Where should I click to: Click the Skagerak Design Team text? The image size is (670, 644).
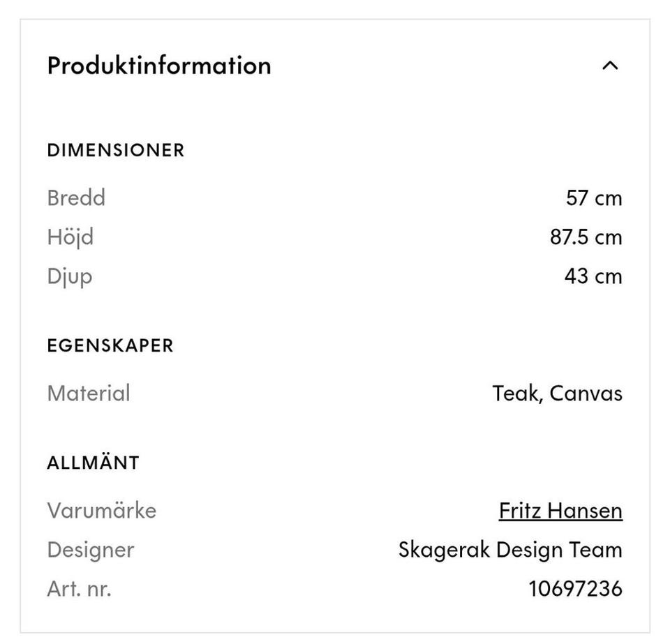coord(510,550)
